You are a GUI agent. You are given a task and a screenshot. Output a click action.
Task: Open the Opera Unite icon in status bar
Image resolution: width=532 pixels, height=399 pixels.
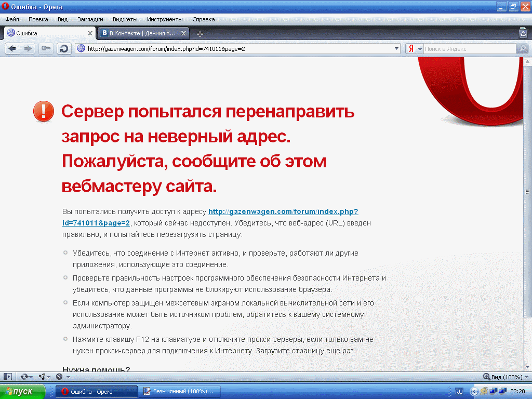[42, 377]
